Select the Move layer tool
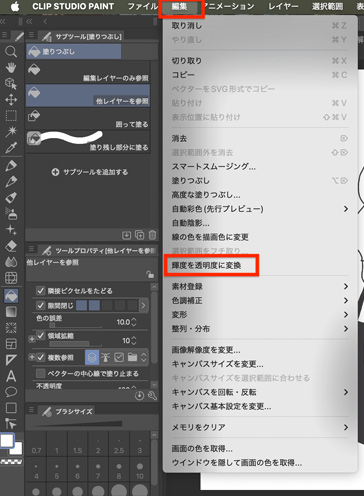 [11, 100]
